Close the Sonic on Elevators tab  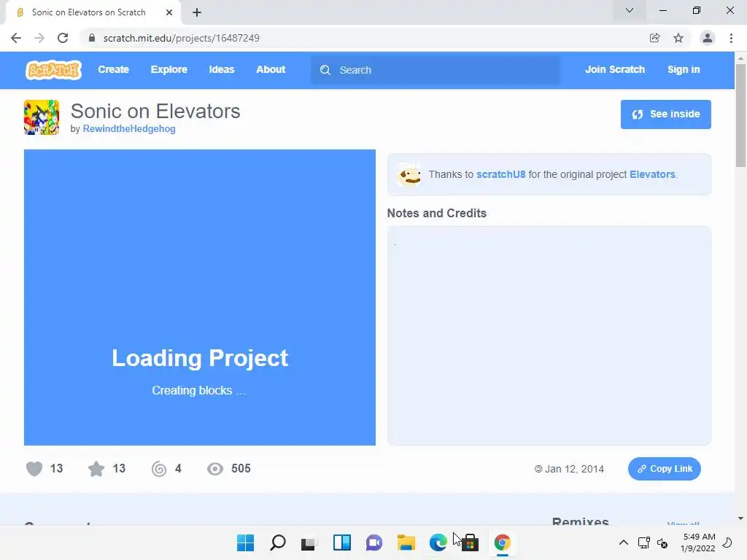coord(169,12)
